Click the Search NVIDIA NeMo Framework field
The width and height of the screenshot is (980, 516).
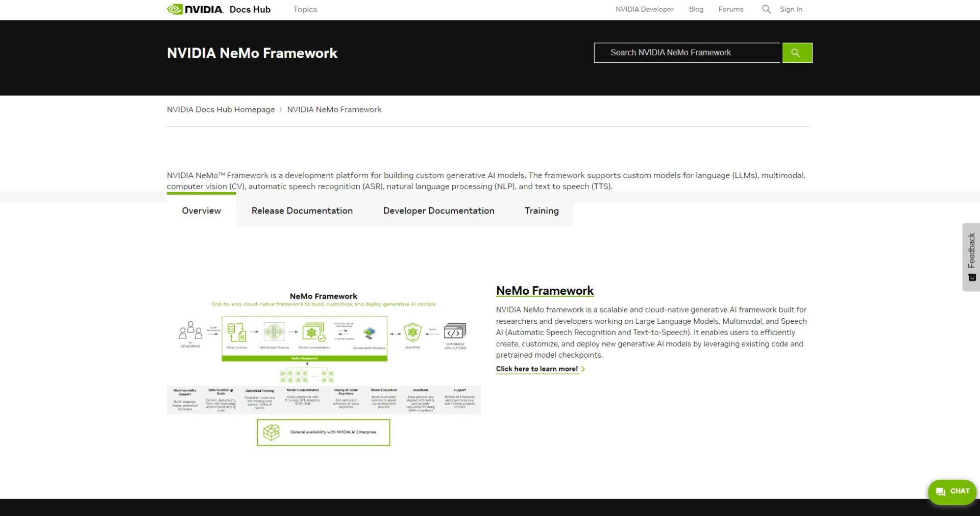(687, 53)
